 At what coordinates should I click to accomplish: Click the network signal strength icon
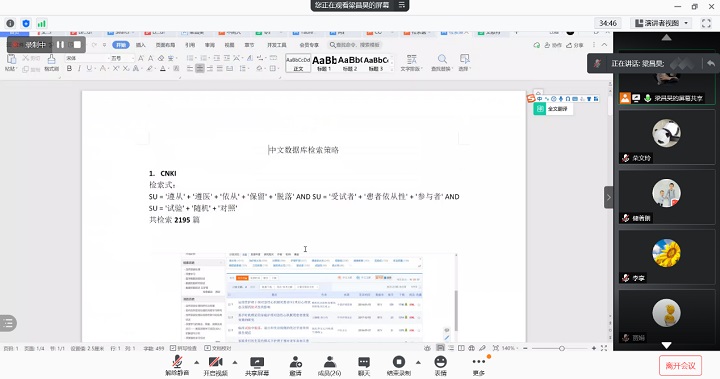tap(42, 23)
